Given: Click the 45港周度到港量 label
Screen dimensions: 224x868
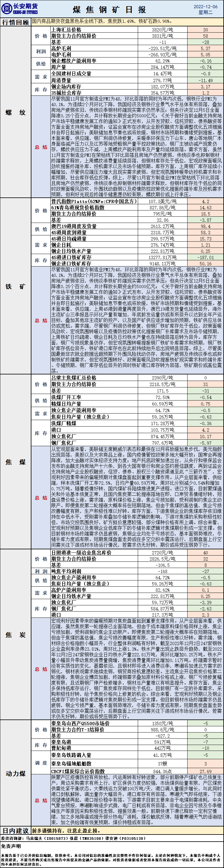Looking at the screenshot, I should [x=69, y=232].
